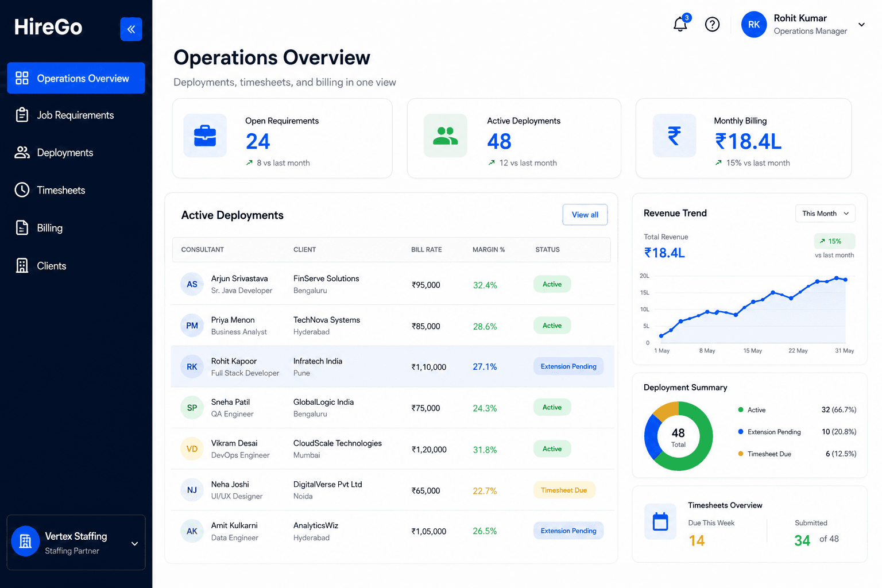Click the Open Requirements card value 24
Image resolution: width=882 pixels, height=588 pixels.
point(258,141)
